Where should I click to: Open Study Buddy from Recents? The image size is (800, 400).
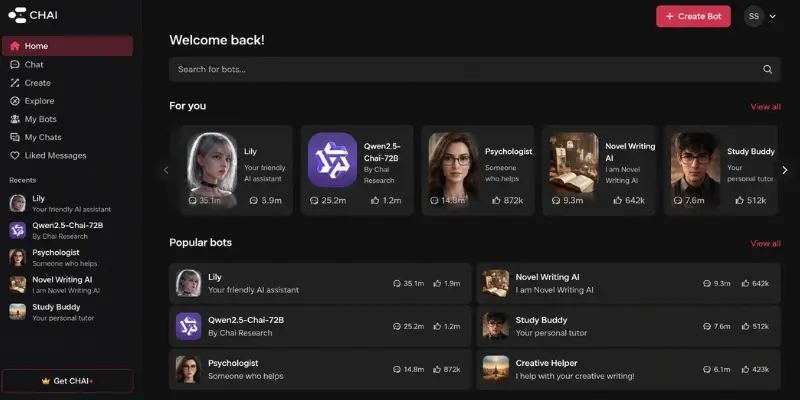click(67, 312)
